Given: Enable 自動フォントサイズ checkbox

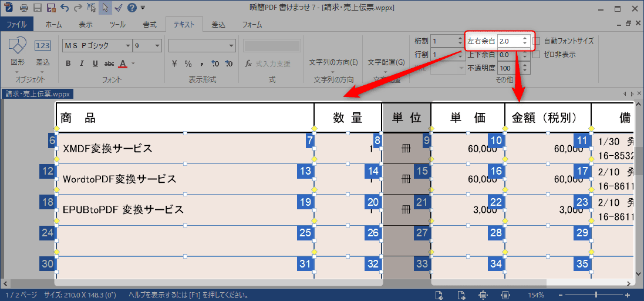Looking at the screenshot, I should tap(537, 41).
